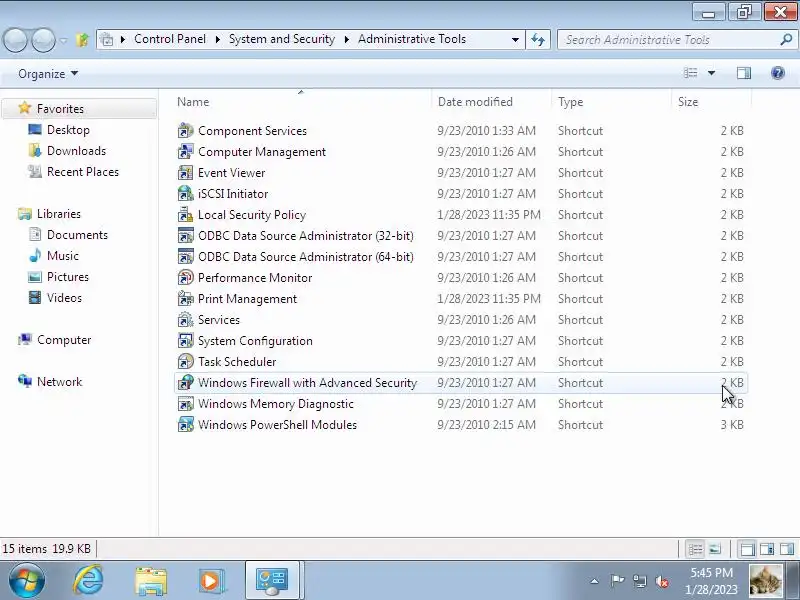Expand the recent pages dropdown arrow
800x600 pixels.
63,40
